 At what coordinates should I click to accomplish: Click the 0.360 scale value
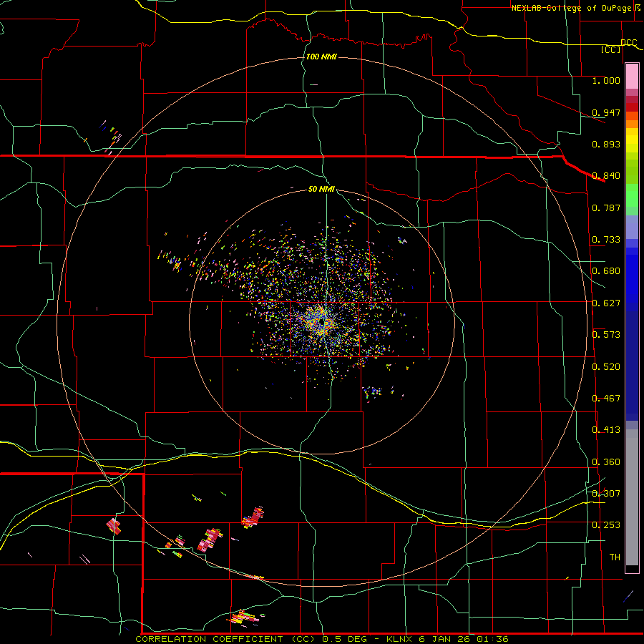click(606, 462)
